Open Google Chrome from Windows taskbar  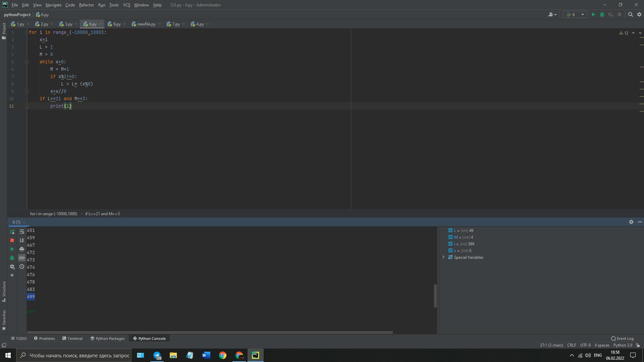(x=223, y=355)
